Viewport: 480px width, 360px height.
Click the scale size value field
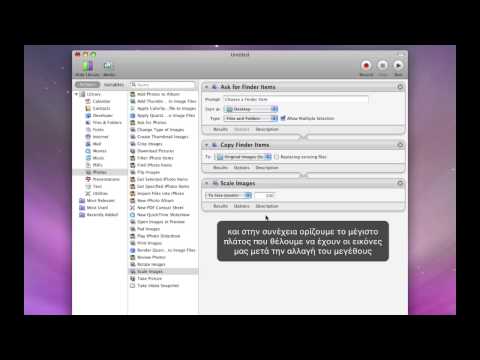265,195
